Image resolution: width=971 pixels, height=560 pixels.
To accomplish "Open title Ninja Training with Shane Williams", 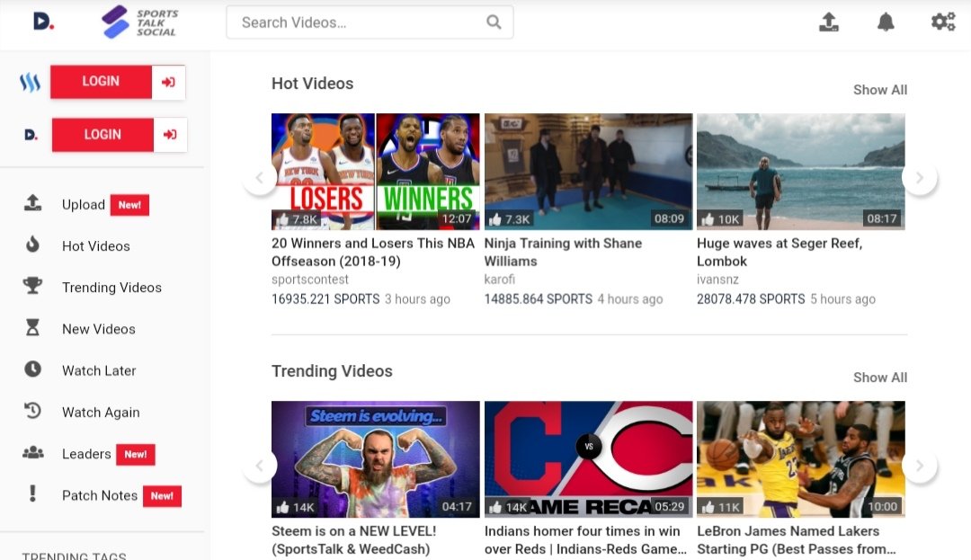I will (x=563, y=252).
